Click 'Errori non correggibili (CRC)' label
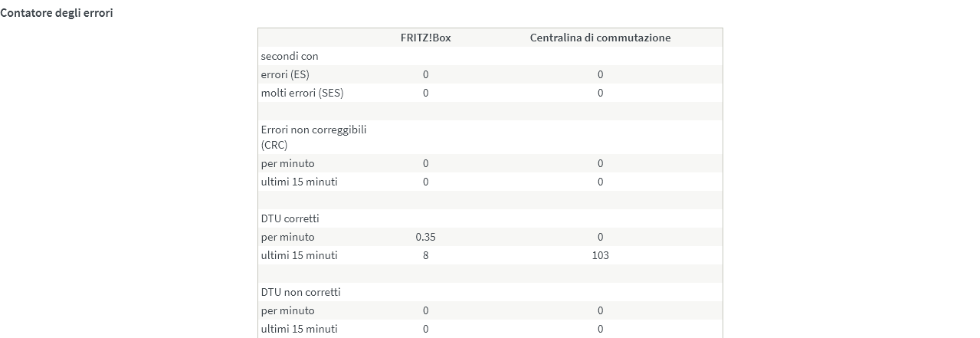 pyautogui.click(x=314, y=137)
